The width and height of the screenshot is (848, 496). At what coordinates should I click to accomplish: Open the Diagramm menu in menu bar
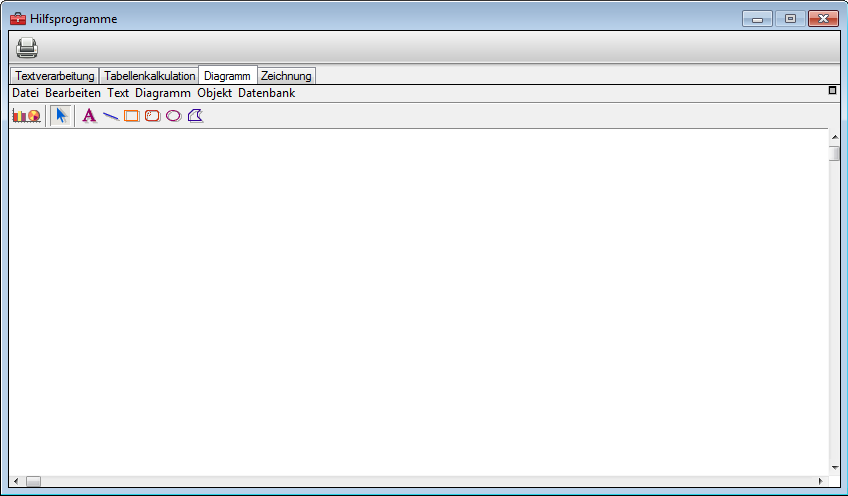click(163, 93)
